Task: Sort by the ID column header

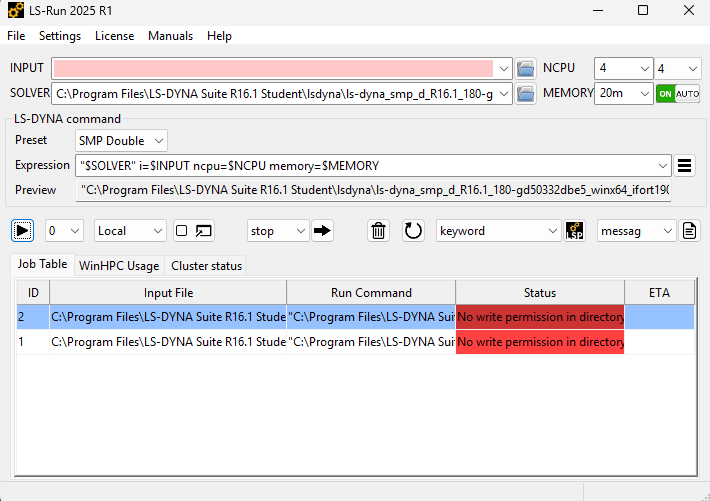Action: 33,293
